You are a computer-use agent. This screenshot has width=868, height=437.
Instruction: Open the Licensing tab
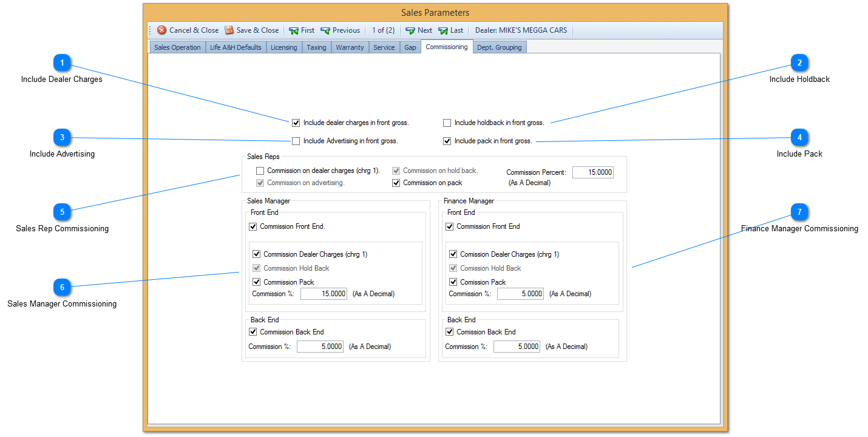[284, 47]
